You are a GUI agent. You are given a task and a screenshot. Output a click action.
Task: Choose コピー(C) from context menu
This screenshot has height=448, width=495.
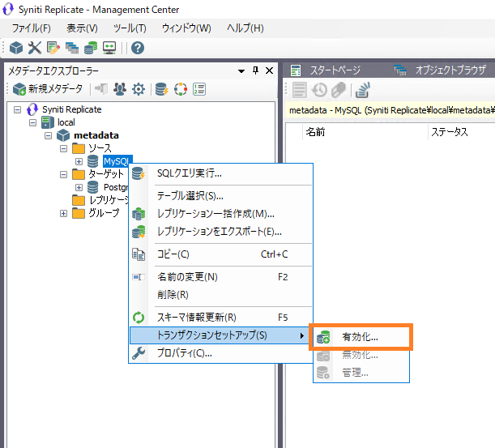pos(221,254)
